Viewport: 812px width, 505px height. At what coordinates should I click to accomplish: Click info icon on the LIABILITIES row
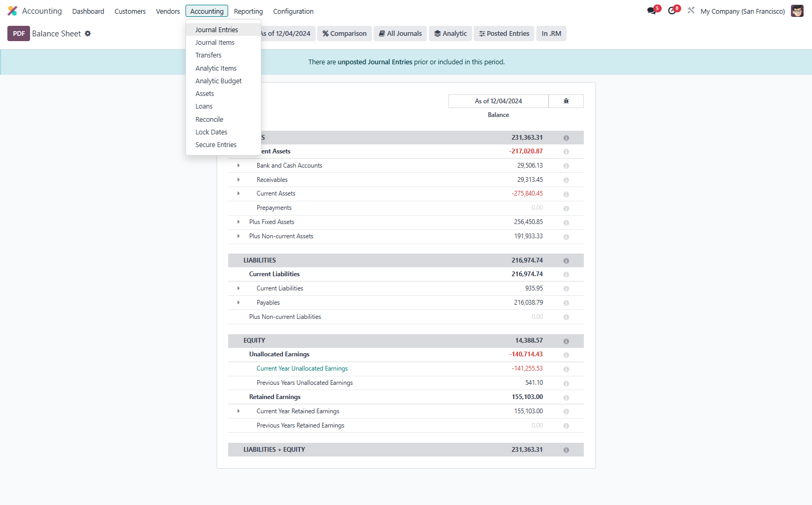pyautogui.click(x=566, y=261)
